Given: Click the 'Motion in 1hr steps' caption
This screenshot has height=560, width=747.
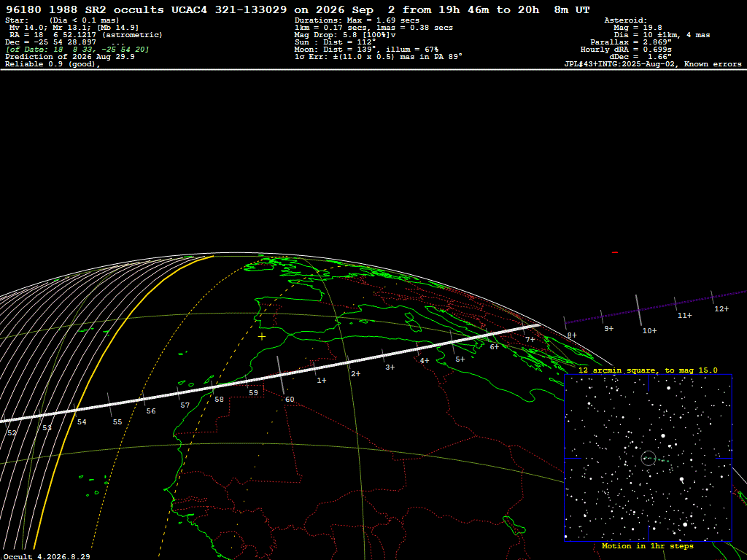Looking at the screenshot, I should click(648, 546).
